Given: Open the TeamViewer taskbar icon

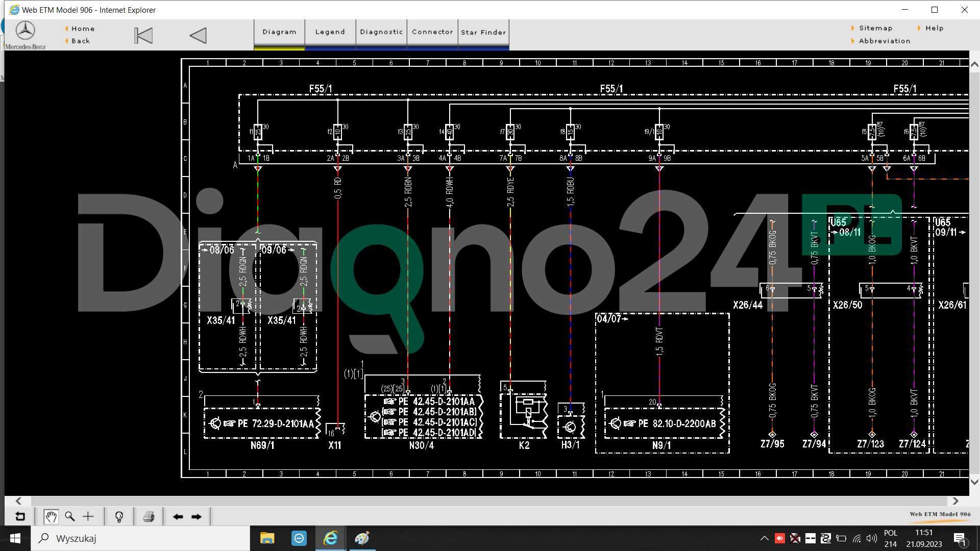Looking at the screenshot, I should click(299, 538).
